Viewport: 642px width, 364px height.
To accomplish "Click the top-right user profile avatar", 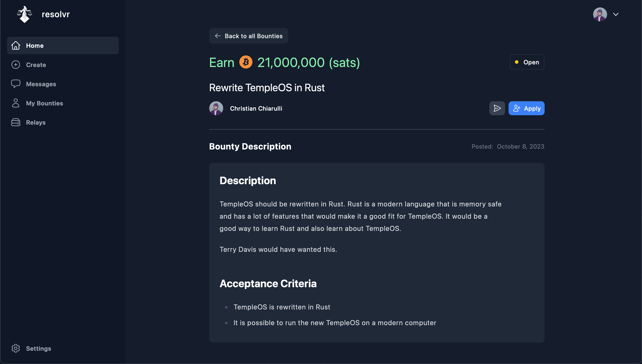I will [x=600, y=14].
